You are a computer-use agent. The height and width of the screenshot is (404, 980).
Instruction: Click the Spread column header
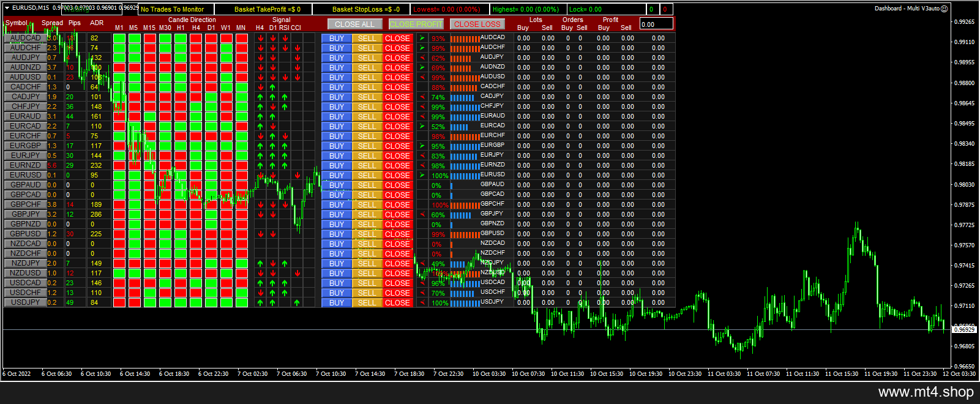(52, 23)
